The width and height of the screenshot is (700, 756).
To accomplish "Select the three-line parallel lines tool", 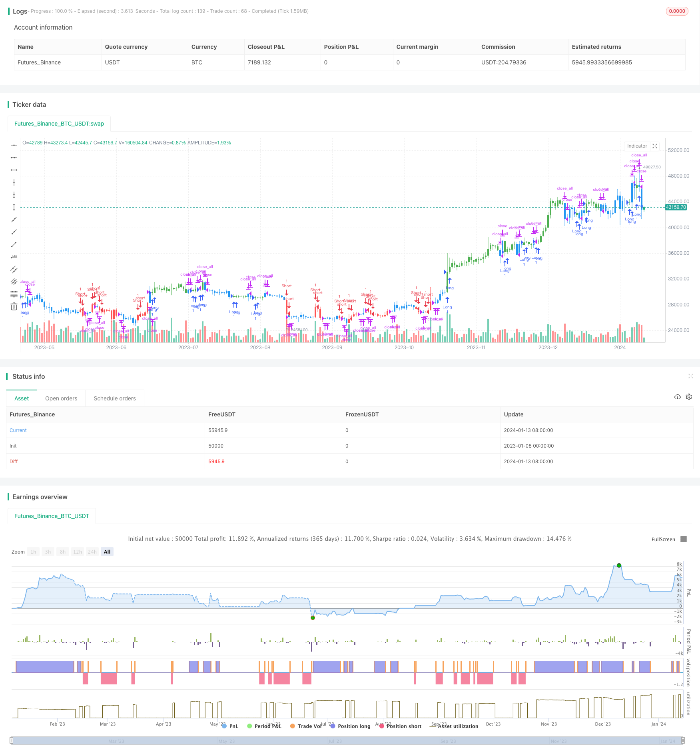I will pos(14,282).
